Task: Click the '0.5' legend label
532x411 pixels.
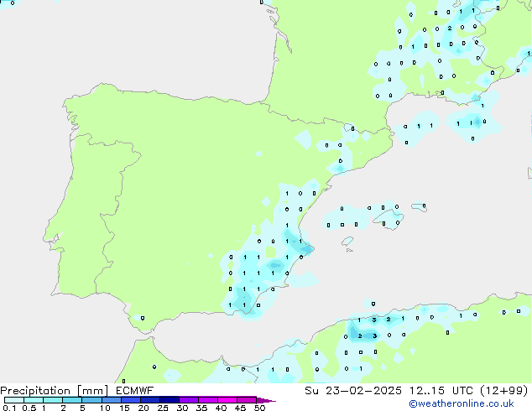Action: point(29,408)
